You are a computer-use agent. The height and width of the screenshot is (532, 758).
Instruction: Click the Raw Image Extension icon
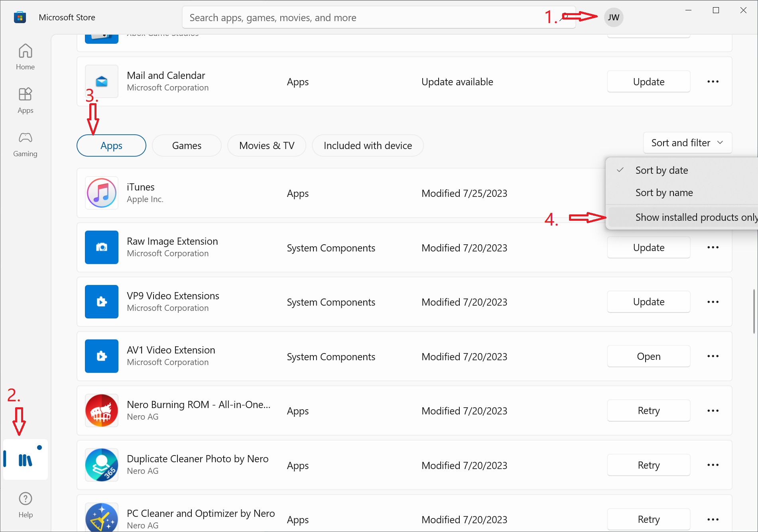coord(102,247)
